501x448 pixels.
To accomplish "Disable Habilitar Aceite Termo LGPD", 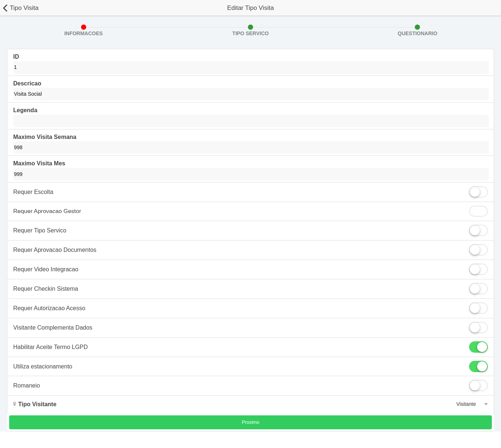I will pos(478,347).
